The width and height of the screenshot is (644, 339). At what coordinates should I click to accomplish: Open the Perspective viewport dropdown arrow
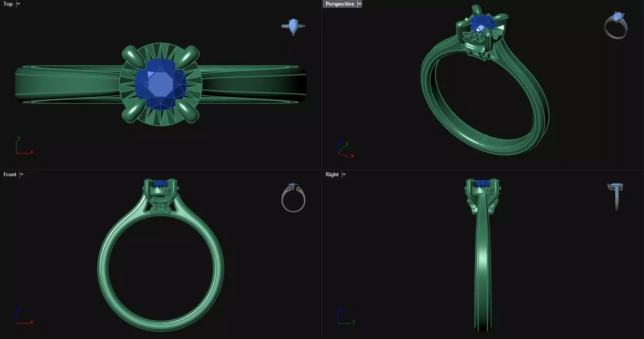click(360, 4)
